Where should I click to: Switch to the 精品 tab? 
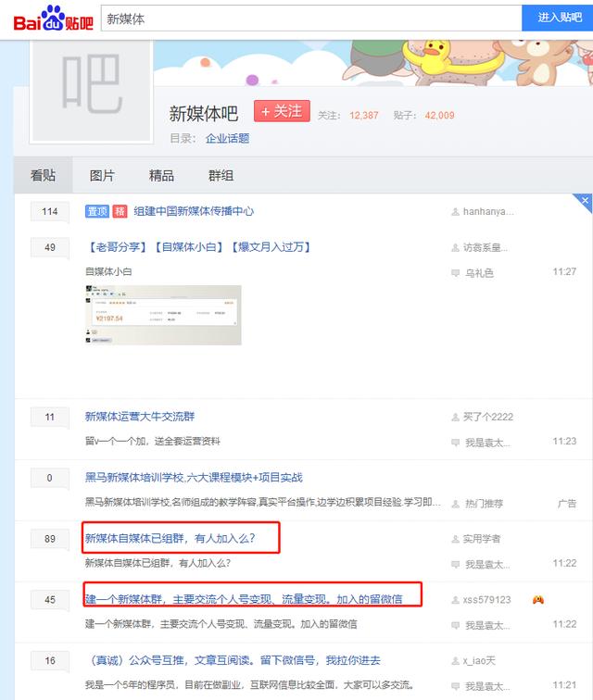pos(161,175)
